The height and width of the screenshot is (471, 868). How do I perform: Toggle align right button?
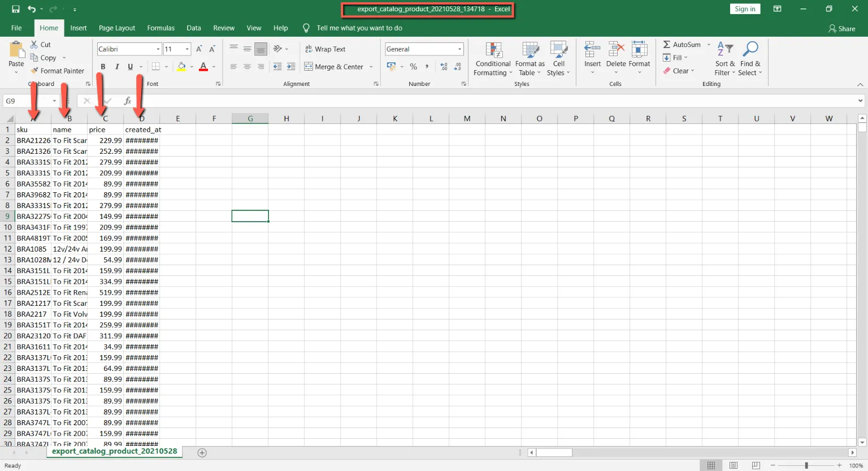(261, 67)
